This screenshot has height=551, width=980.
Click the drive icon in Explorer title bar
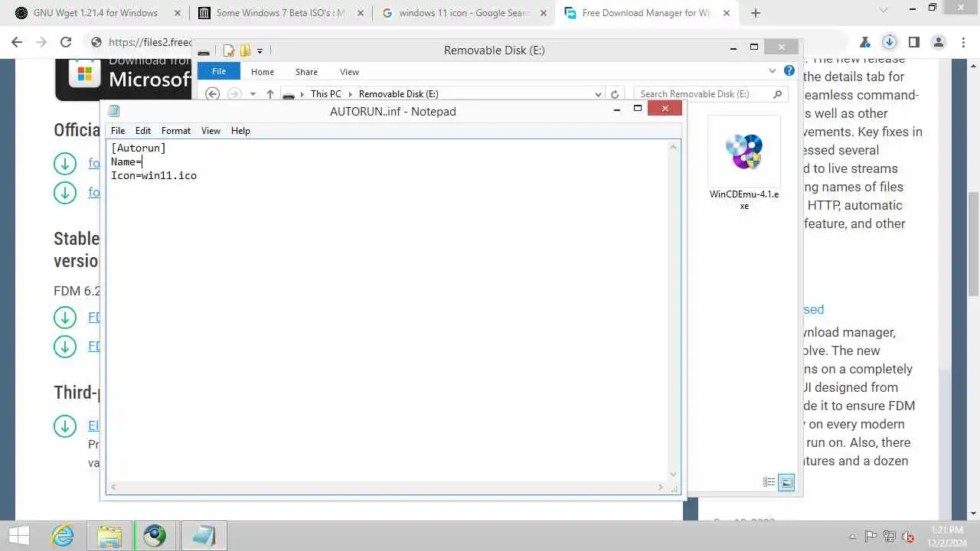click(x=204, y=51)
